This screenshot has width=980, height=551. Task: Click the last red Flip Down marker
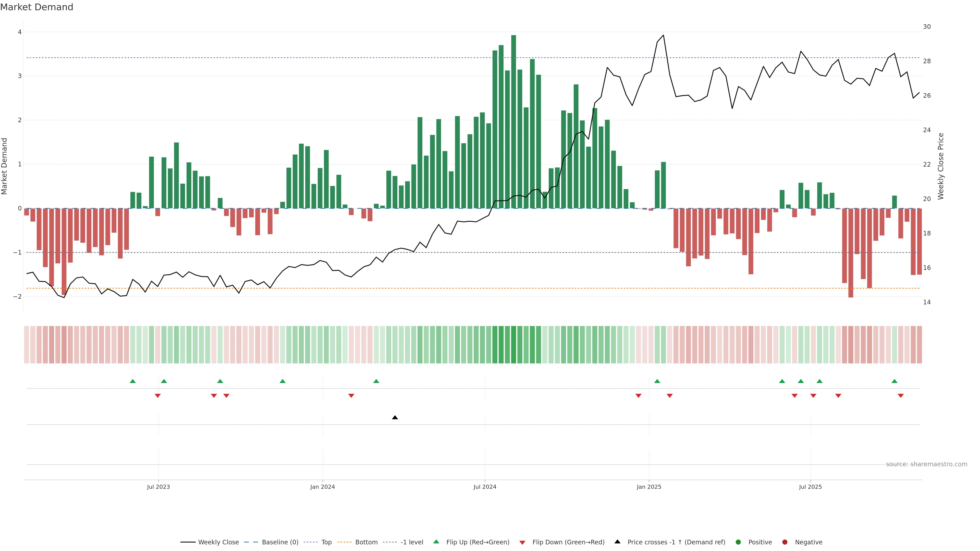[x=900, y=396]
